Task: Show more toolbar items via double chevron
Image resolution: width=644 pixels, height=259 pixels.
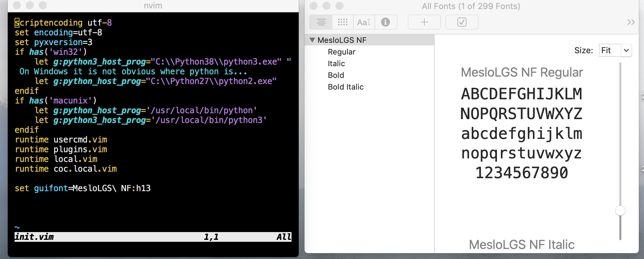Action: pos(631,22)
